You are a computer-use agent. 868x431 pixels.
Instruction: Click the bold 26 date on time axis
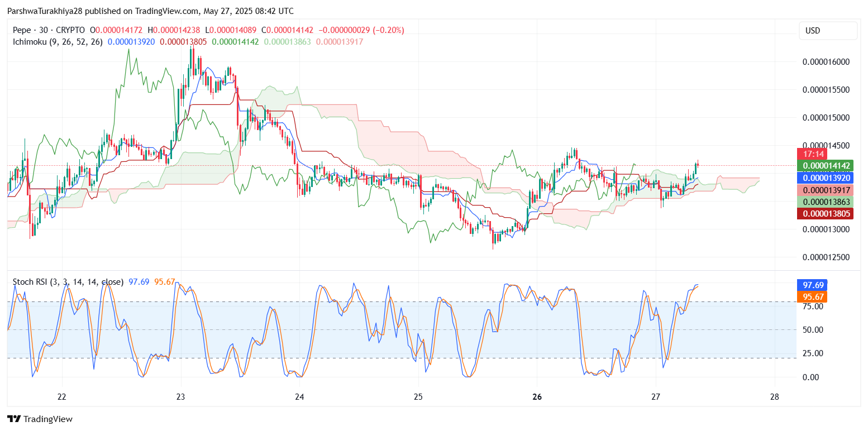click(537, 397)
